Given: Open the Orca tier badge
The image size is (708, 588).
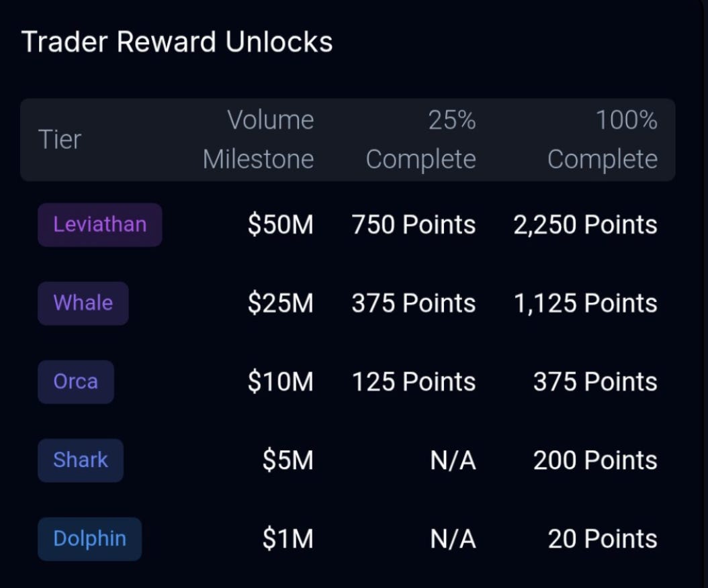Looking at the screenshot, I should click(x=76, y=381).
